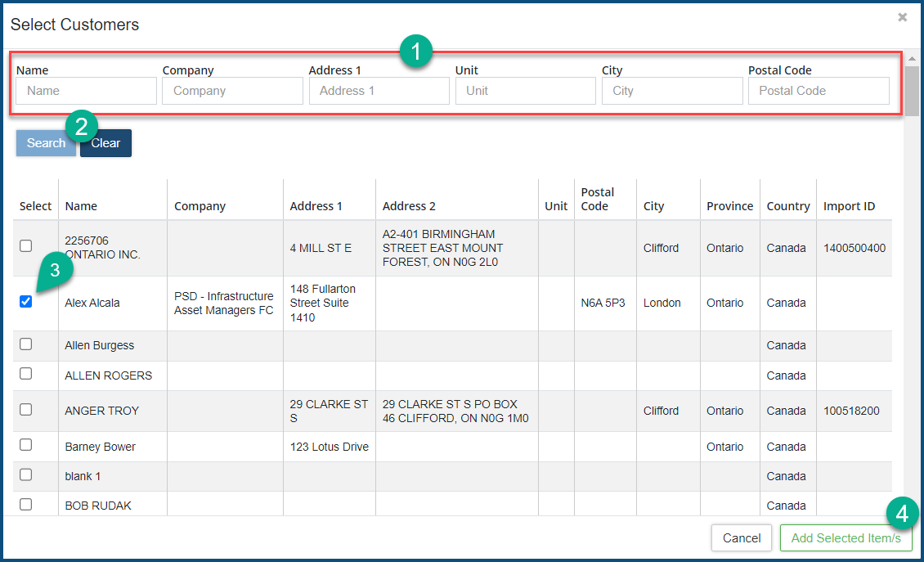924x562 pixels.
Task: Click Add Selected Item/s button
Action: [846, 538]
